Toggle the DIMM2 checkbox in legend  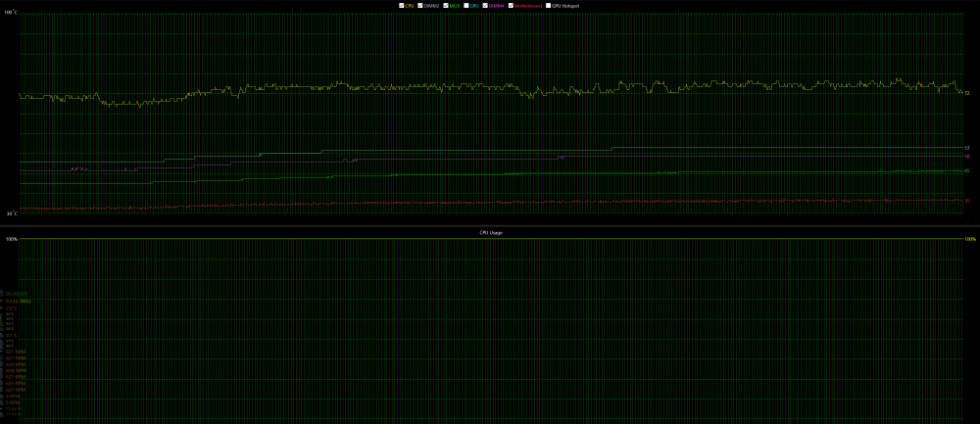pos(420,6)
